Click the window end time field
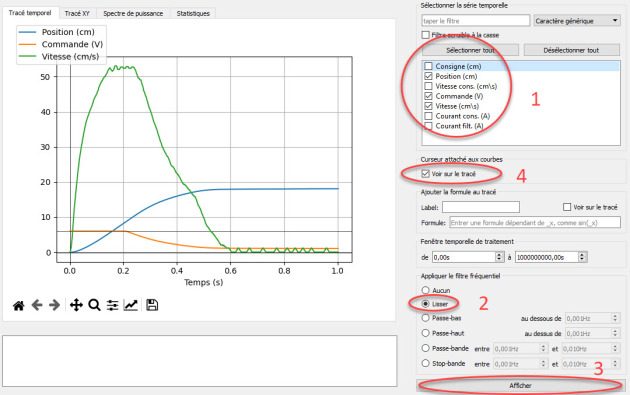The image size is (630, 395). tap(547, 257)
